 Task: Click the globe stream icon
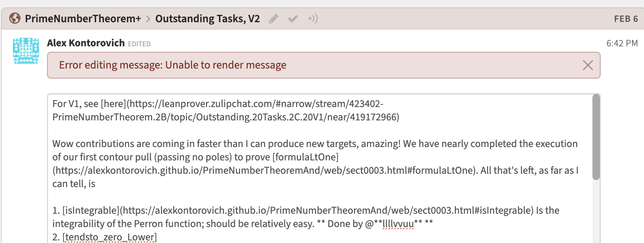(x=15, y=18)
